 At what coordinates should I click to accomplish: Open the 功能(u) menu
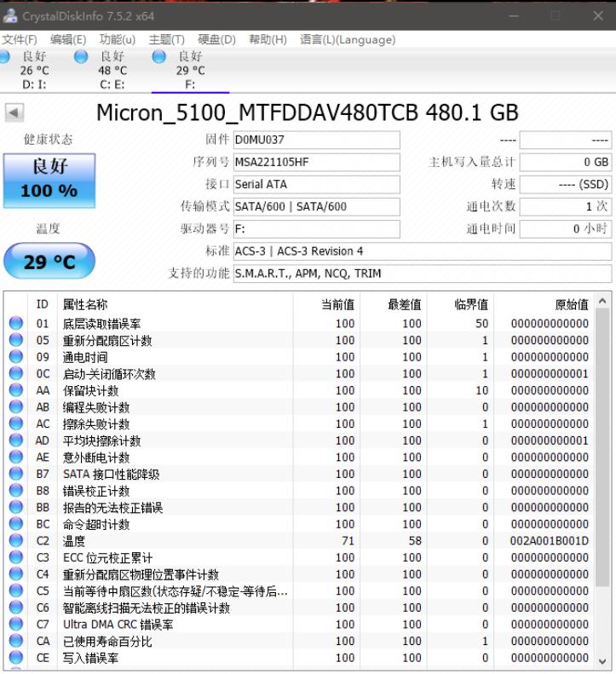(118, 39)
